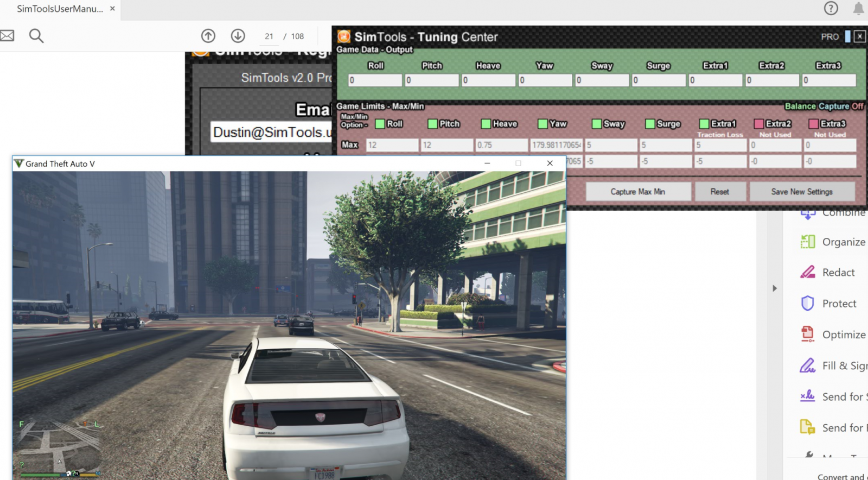This screenshot has height=480, width=868.
Task: Click the Capture Max Min button
Action: 638,192
